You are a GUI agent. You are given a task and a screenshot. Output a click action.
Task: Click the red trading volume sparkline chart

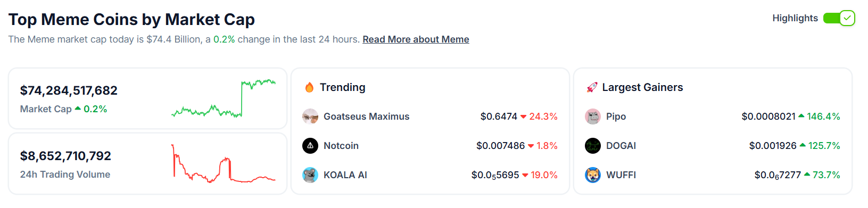[224, 163]
